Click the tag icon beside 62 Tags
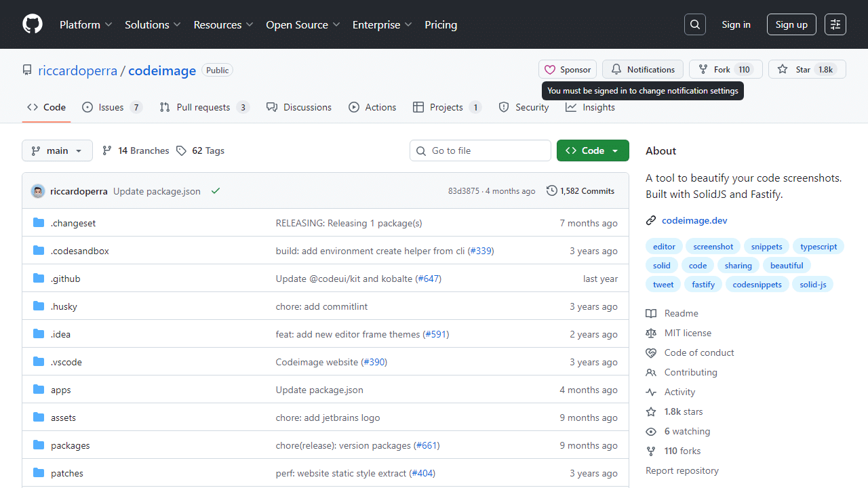The width and height of the screenshot is (868, 488). coord(181,150)
